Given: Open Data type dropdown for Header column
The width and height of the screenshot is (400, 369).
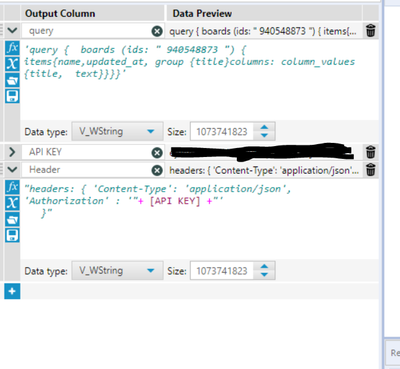Looking at the screenshot, I should click(x=117, y=270).
